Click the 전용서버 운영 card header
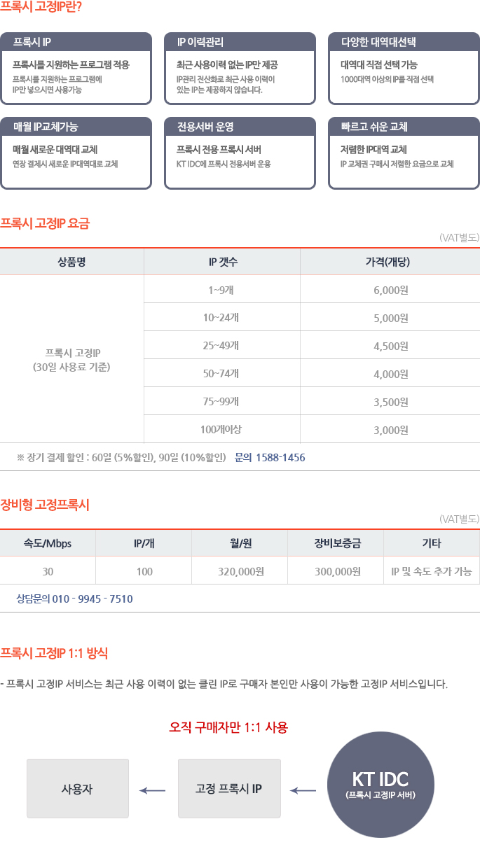The width and height of the screenshot is (480, 868). click(x=240, y=127)
